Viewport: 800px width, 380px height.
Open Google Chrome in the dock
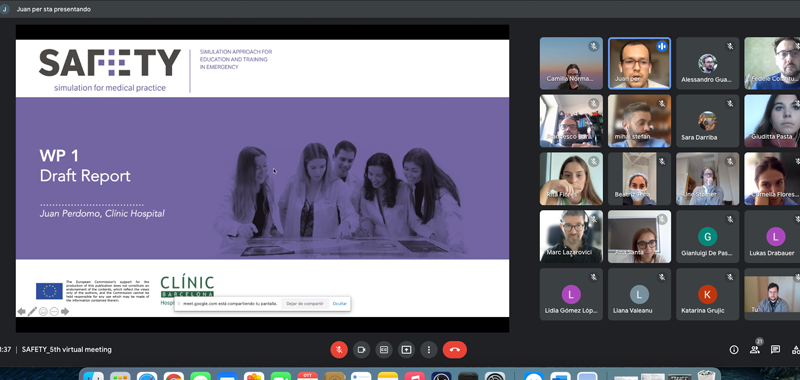(173, 376)
